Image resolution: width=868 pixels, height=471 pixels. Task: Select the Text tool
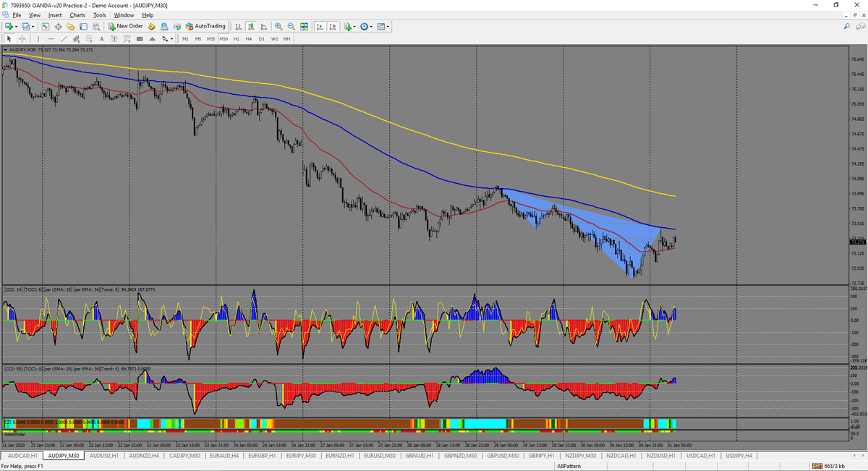click(x=102, y=38)
